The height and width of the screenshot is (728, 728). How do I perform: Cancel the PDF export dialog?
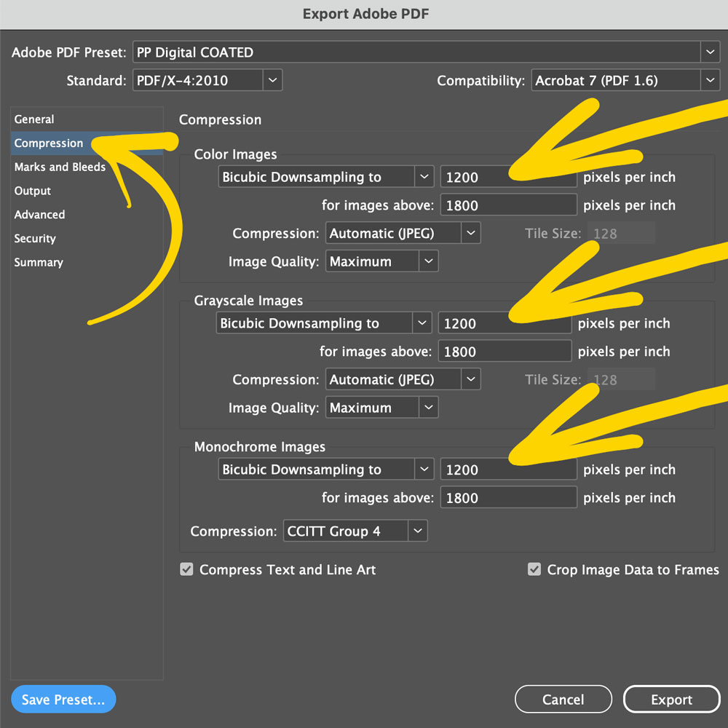click(563, 700)
